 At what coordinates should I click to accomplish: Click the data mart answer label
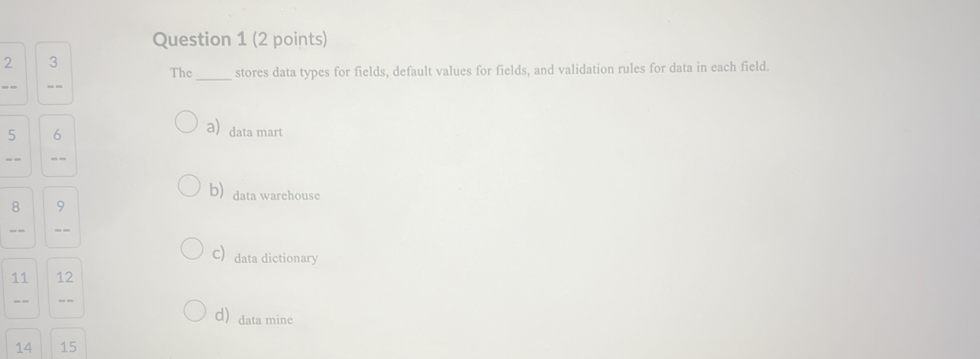(256, 132)
